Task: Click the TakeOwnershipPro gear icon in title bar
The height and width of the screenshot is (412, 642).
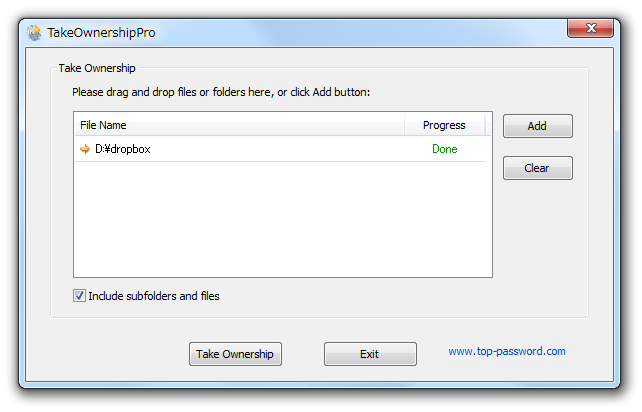Action: [34, 33]
